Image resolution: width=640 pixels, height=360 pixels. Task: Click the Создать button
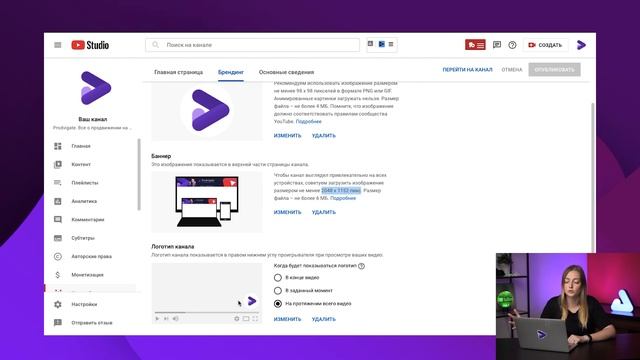[x=545, y=45]
